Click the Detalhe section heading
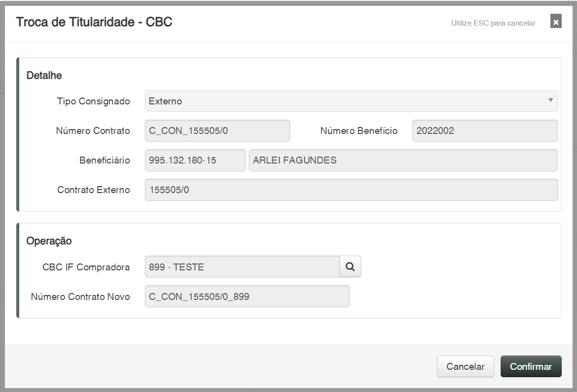 point(44,76)
